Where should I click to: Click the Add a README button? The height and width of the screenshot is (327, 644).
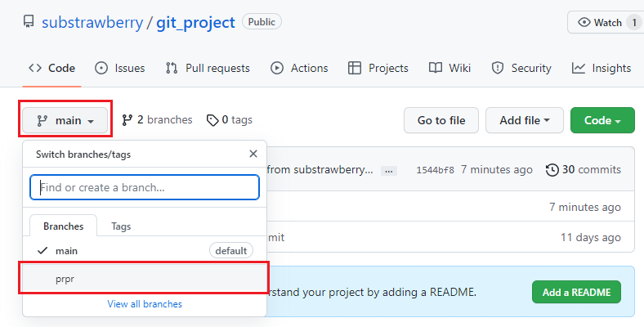pyautogui.click(x=576, y=292)
